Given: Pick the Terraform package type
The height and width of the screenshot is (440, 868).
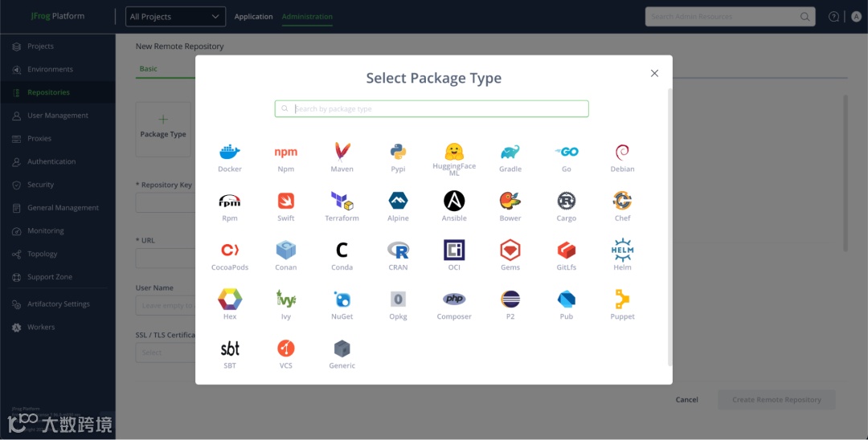Looking at the screenshot, I should 342,207.
